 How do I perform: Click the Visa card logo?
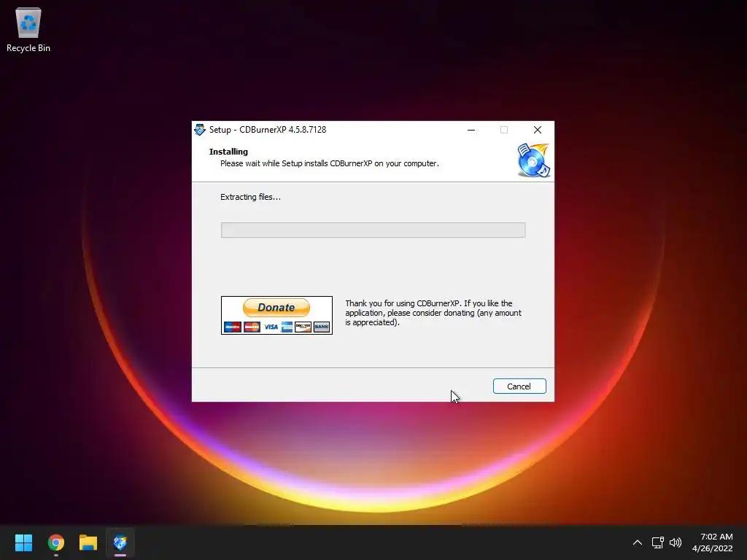(271, 327)
